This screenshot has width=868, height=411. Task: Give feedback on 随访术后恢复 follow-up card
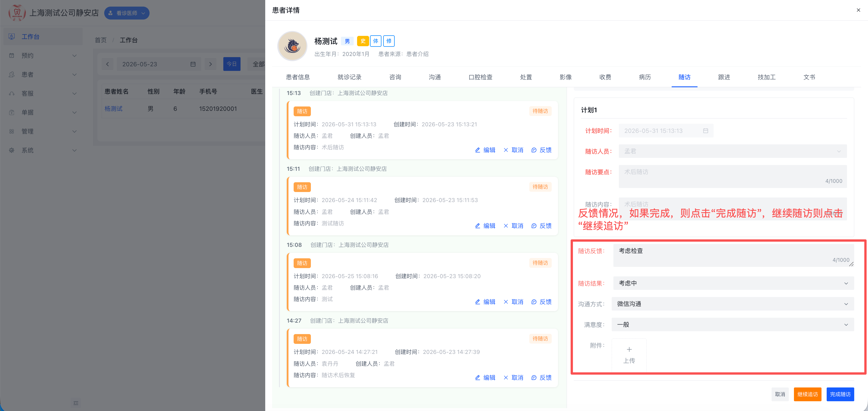pos(541,378)
